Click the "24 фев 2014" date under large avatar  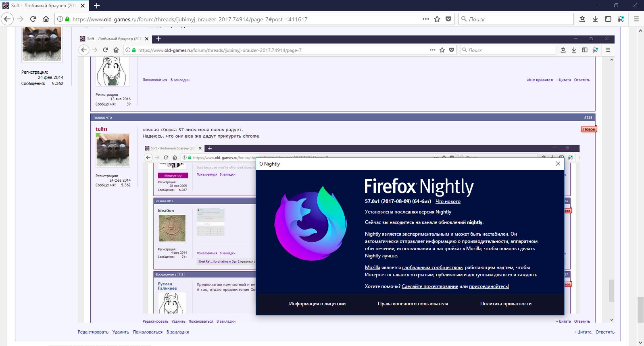[x=50, y=77]
